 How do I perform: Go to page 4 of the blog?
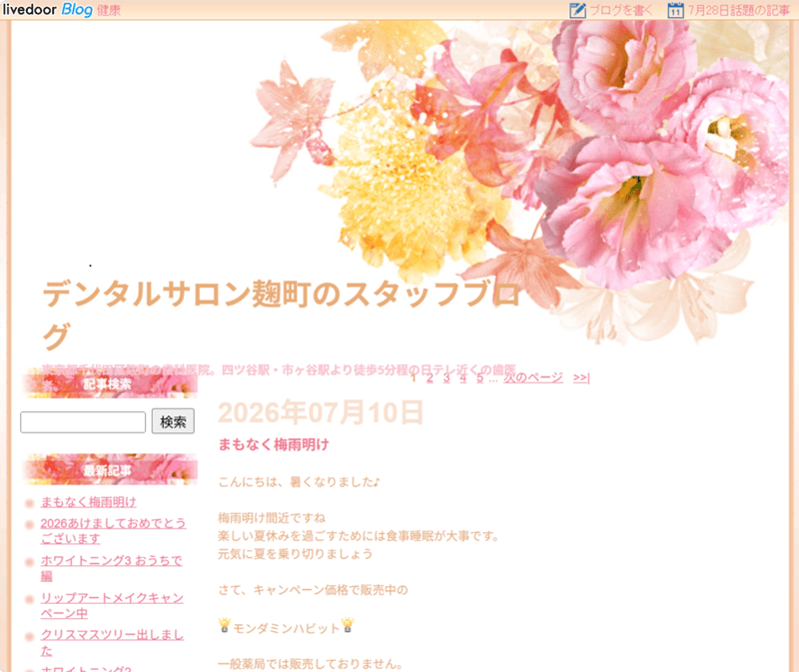[x=463, y=378]
